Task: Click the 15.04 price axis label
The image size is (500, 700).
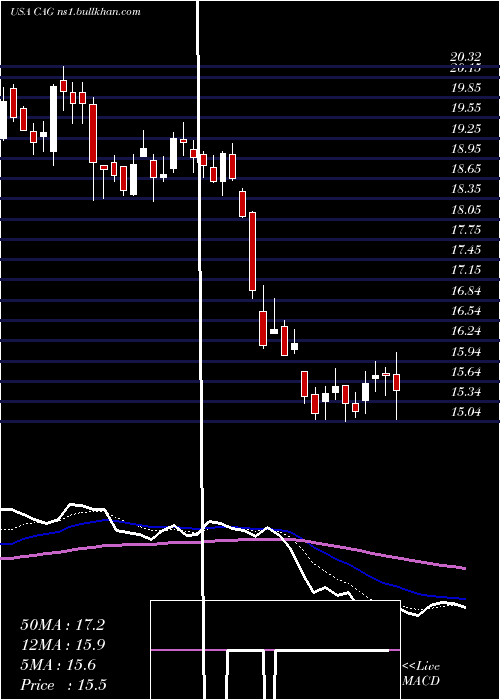Action: pyautogui.click(x=466, y=412)
